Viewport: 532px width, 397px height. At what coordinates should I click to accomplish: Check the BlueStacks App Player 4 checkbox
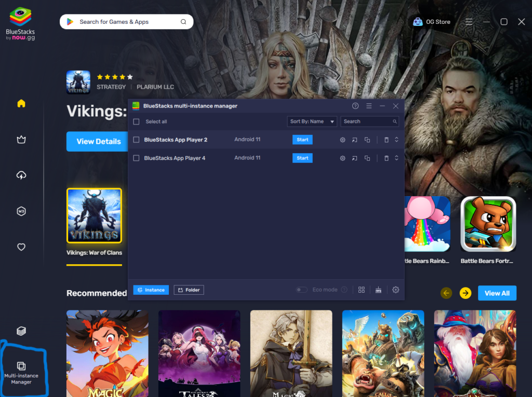137,158
